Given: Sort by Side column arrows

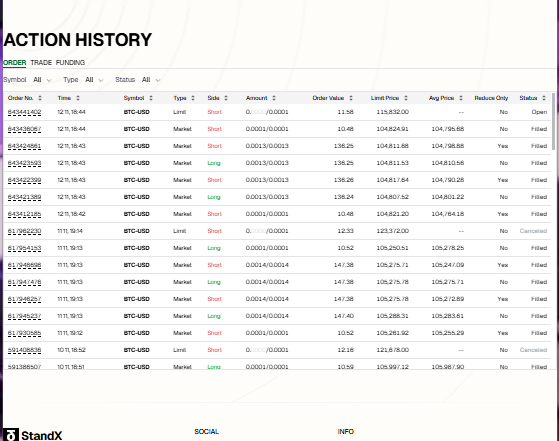Looking at the screenshot, I should pyautogui.click(x=226, y=98).
